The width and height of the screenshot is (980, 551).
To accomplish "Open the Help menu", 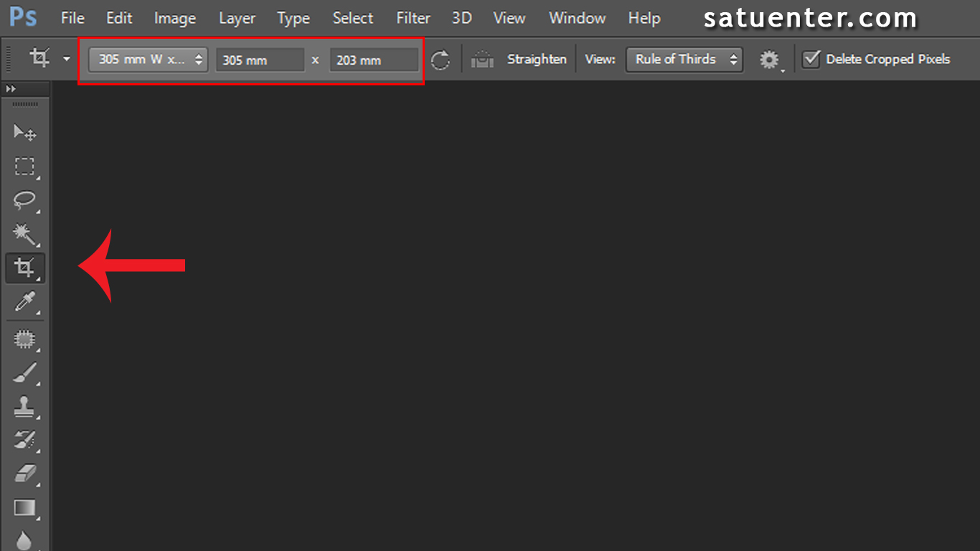I will pos(644,18).
